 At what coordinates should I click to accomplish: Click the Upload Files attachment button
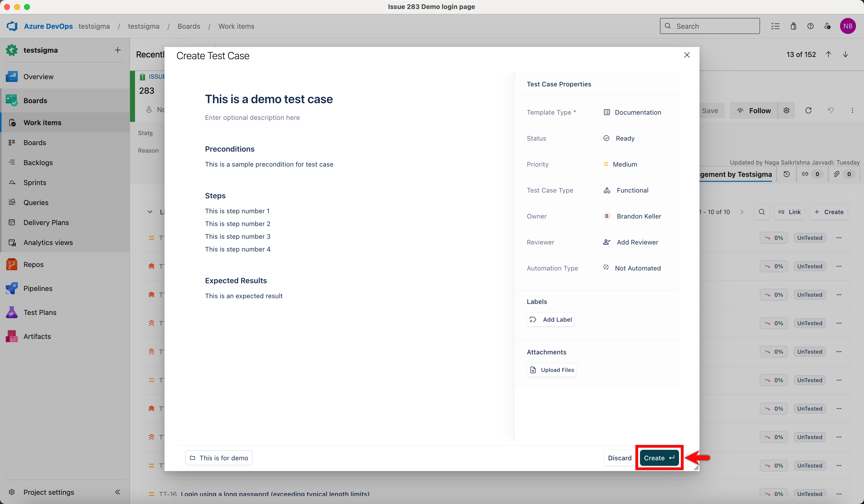pyautogui.click(x=551, y=370)
